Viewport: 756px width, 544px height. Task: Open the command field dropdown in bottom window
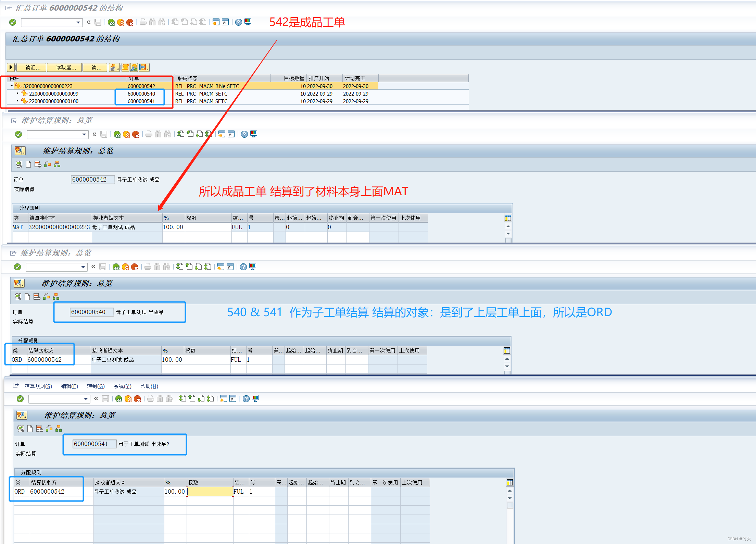[x=86, y=399]
